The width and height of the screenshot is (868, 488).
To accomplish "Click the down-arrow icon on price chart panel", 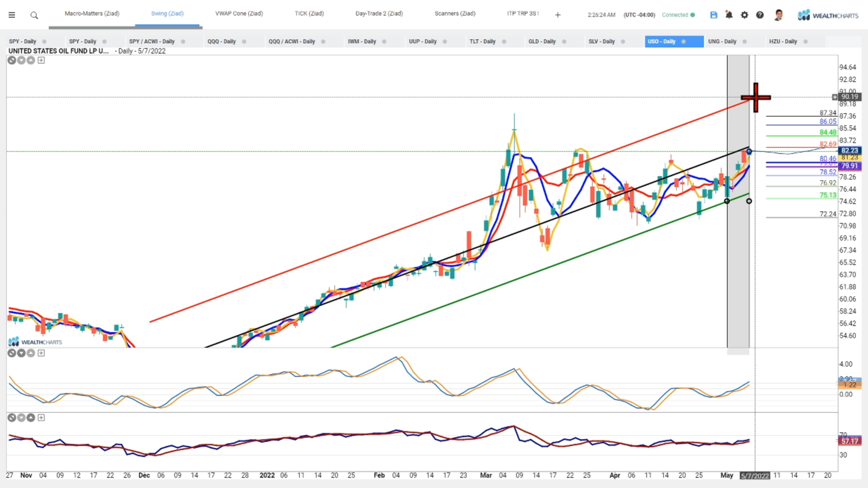I will 21,60.
